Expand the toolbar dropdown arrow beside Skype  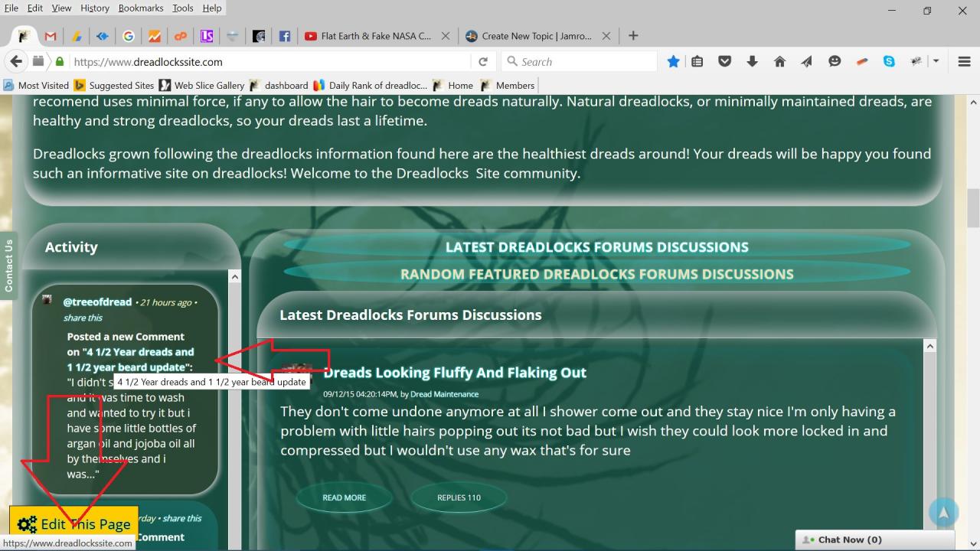(936, 62)
